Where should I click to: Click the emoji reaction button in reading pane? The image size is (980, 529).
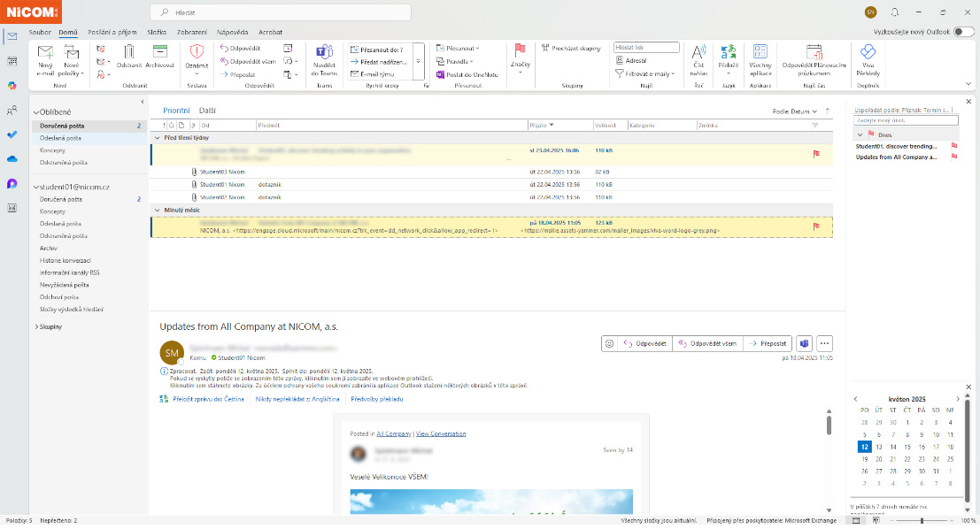tap(609, 343)
